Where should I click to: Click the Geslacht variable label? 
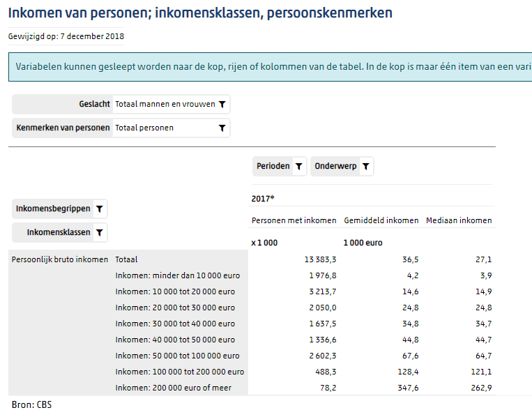pos(94,104)
